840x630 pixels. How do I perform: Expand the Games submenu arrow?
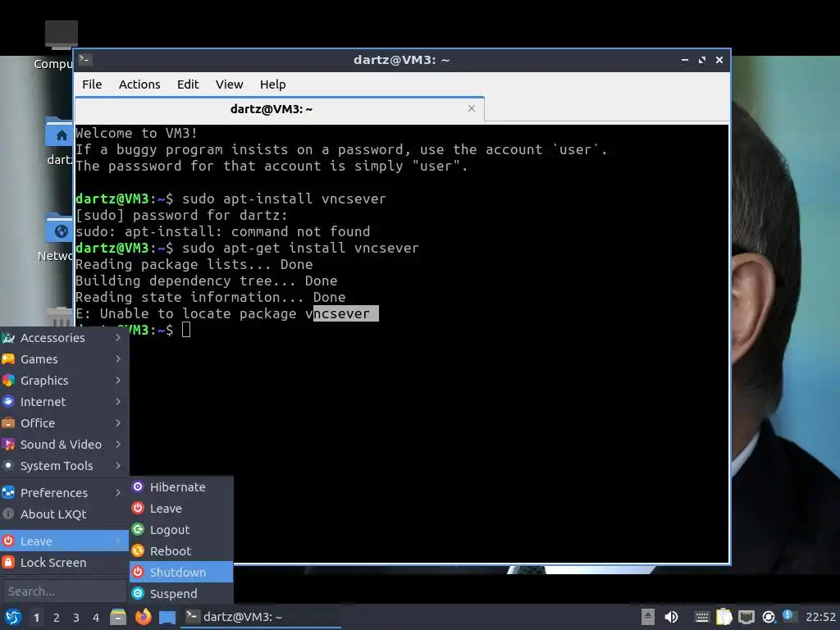point(118,359)
